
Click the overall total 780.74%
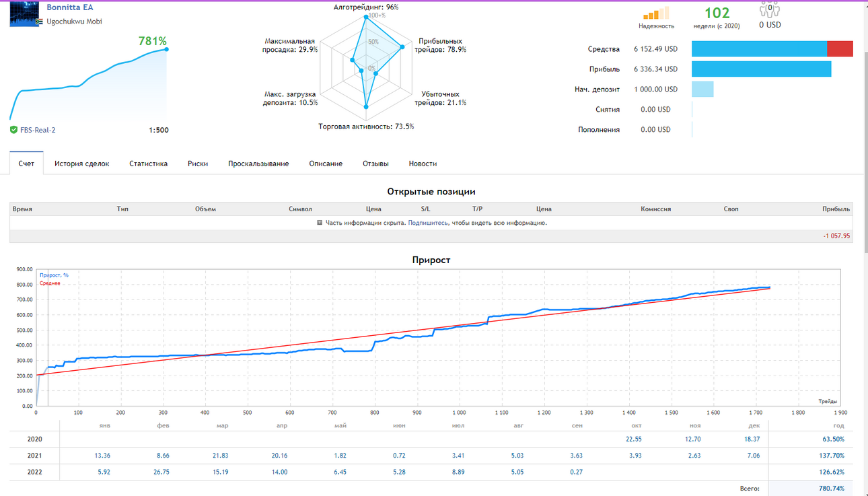click(832, 489)
